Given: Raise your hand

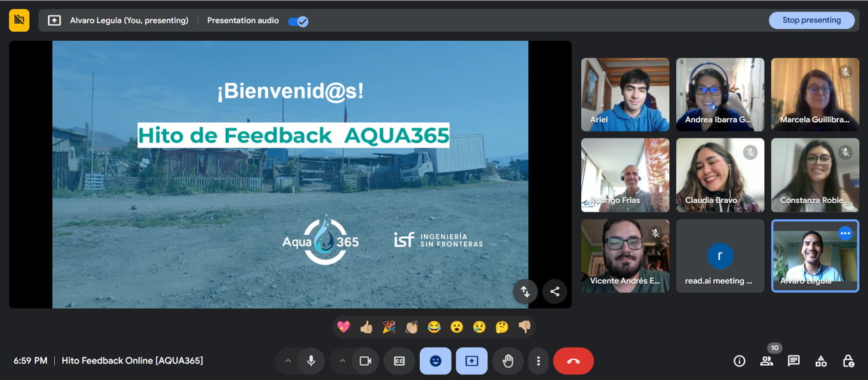Looking at the screenshot, I should (x=508, y=361).
